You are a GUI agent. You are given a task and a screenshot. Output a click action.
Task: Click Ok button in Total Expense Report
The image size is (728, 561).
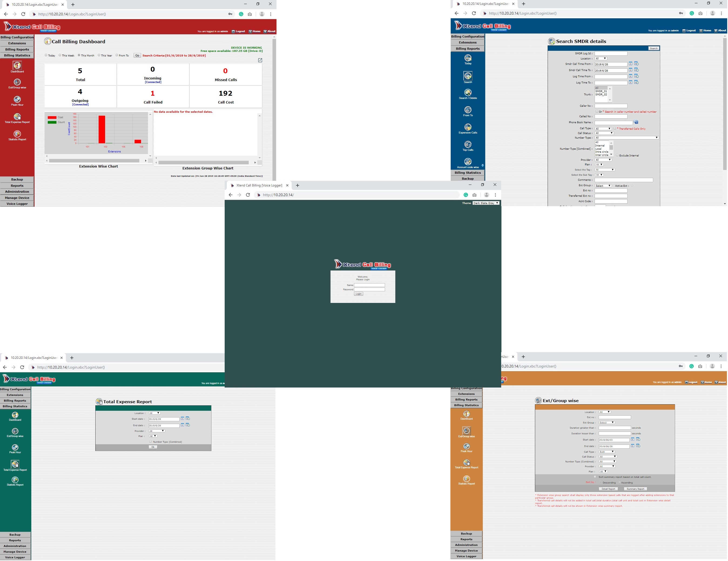tap(153, 447)
